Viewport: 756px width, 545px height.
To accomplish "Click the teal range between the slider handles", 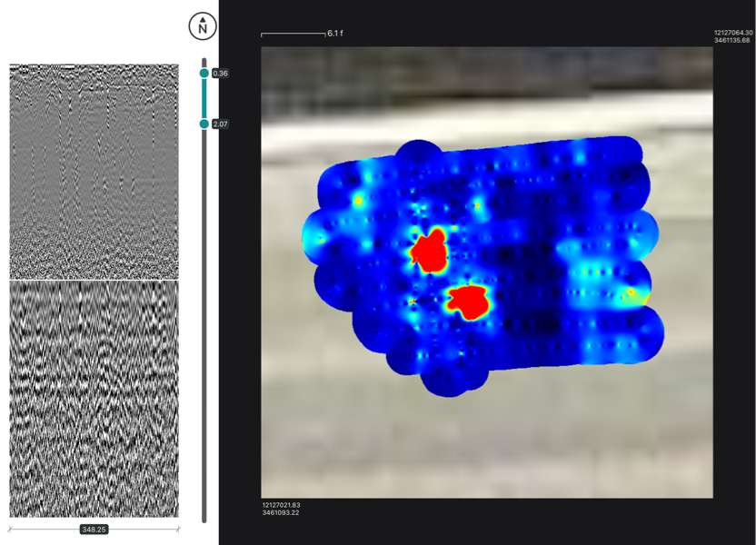I will click(204, 98).
